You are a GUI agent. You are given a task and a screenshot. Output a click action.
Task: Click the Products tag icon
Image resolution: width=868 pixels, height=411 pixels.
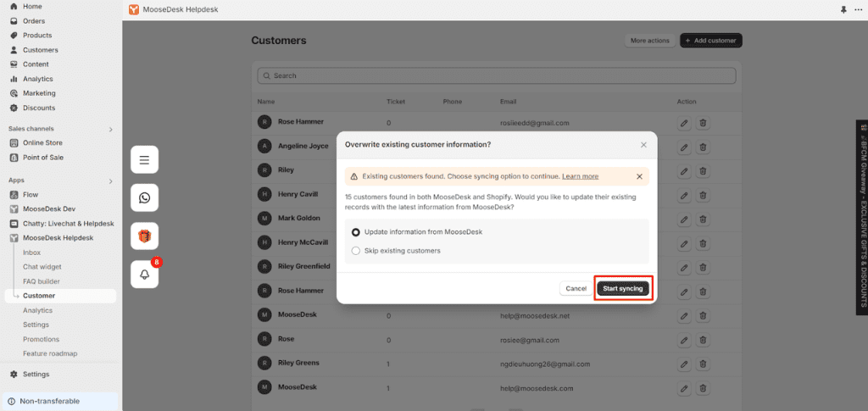[14, 36]
